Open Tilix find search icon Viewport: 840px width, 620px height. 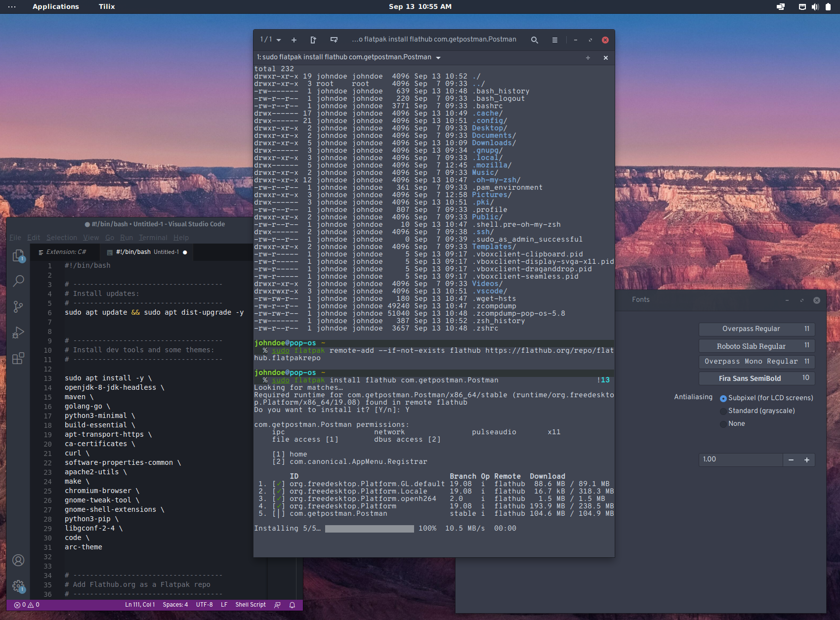(x=535, y=40)
